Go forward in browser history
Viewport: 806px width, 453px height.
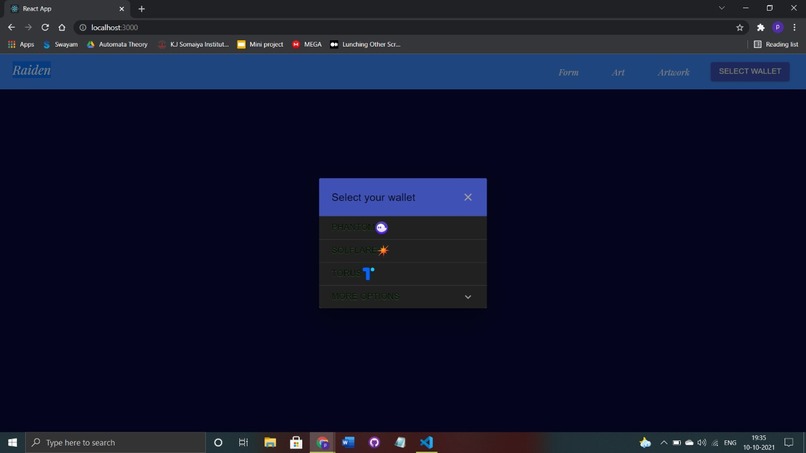click(x=28, y=27)
